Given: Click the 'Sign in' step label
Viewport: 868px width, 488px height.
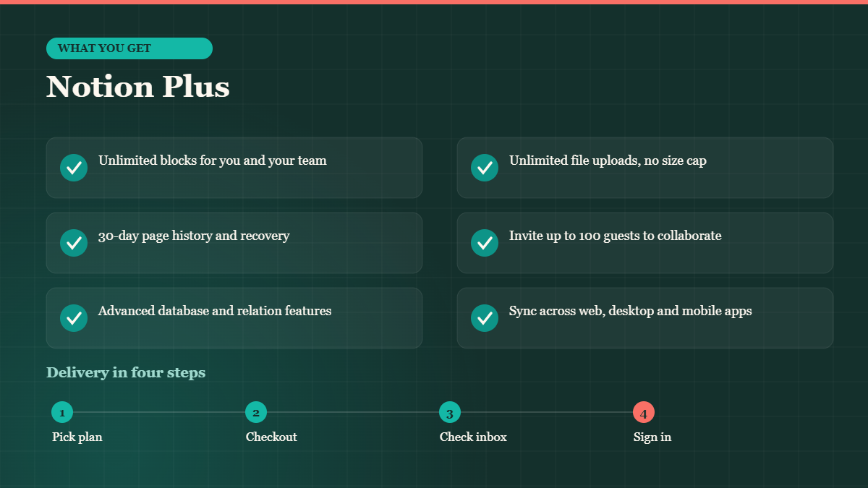Looking at the screenshot, I should [x=652, y=437].
